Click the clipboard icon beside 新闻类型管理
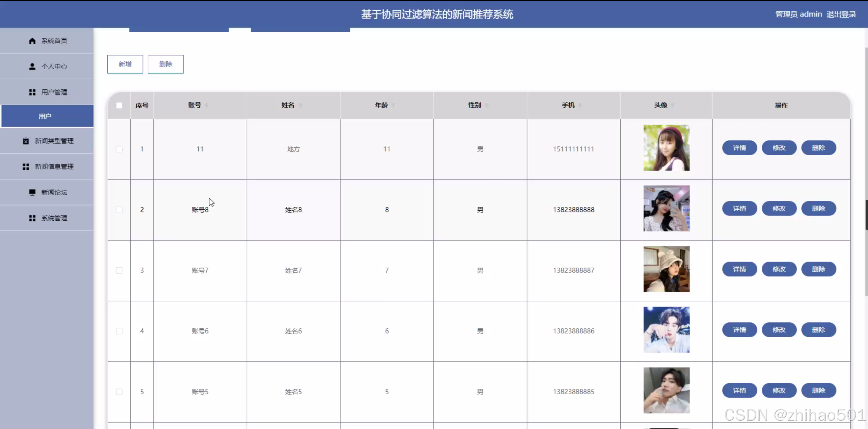The image size is (868, 429). tap(26, 141)
